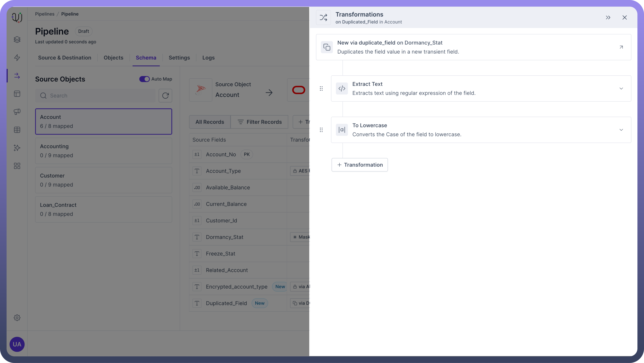Click add Transformation button
Viewport: 644px width, 363px height.
(359, 165)
